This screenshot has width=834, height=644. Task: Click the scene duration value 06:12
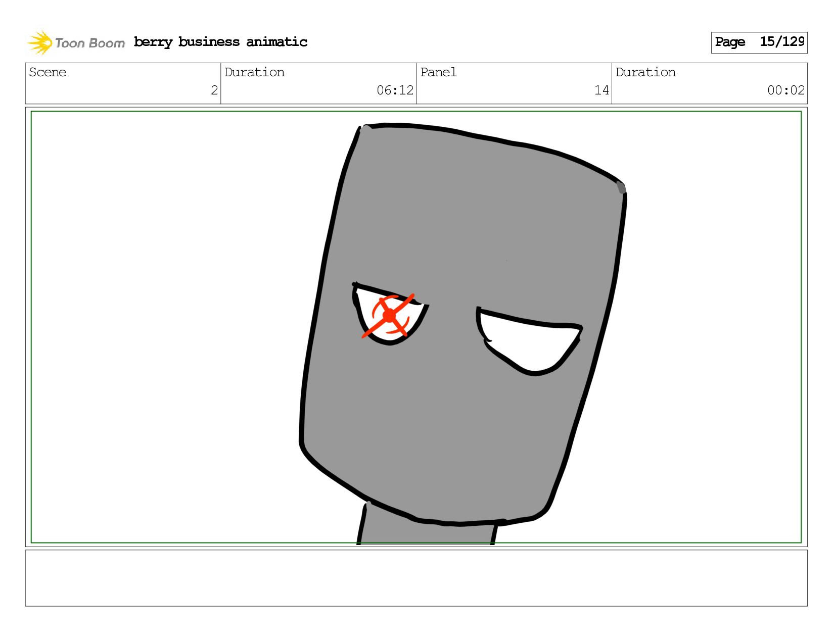pyautogui.click(x=395, y=90)
